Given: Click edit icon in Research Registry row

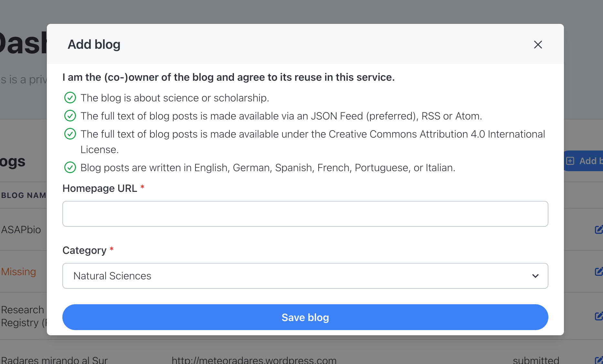Looking at the screenshot, I should tap(599, 316).
